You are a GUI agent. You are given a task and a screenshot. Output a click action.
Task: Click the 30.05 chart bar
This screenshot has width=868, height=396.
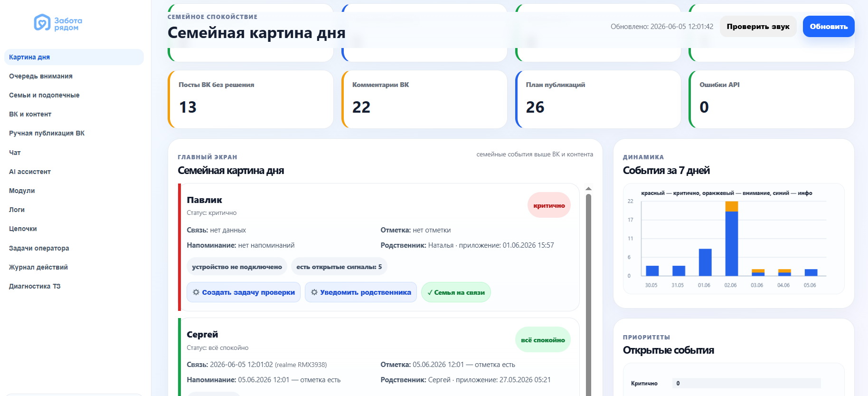[x=652, y=270]
